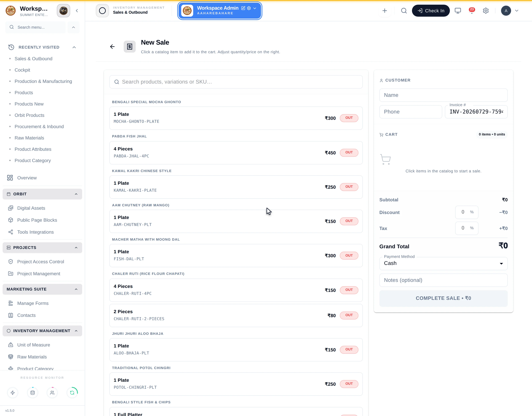Go to Product Attributes recent link

coord(33,149)
